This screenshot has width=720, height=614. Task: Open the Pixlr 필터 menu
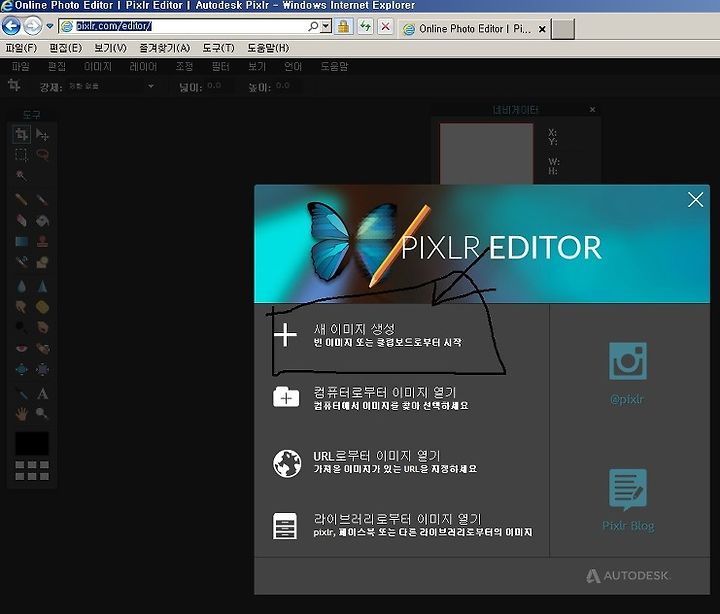220,67
